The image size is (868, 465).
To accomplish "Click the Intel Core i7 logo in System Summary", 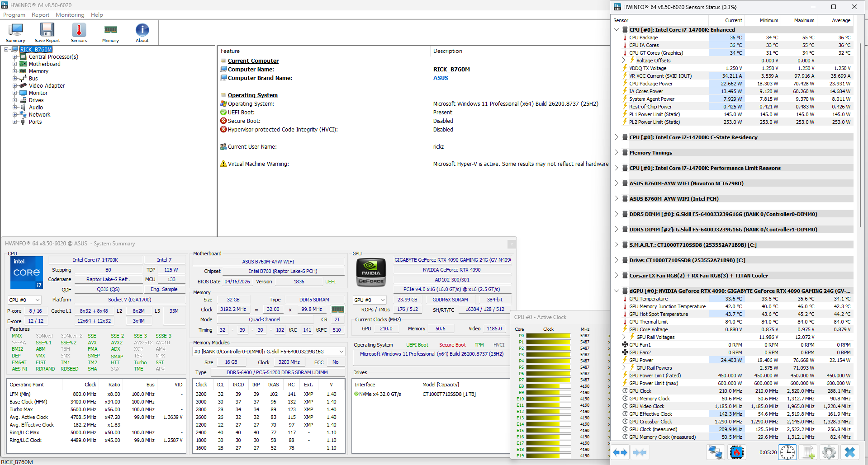I will pyautogui.click(x=26, y=272).
